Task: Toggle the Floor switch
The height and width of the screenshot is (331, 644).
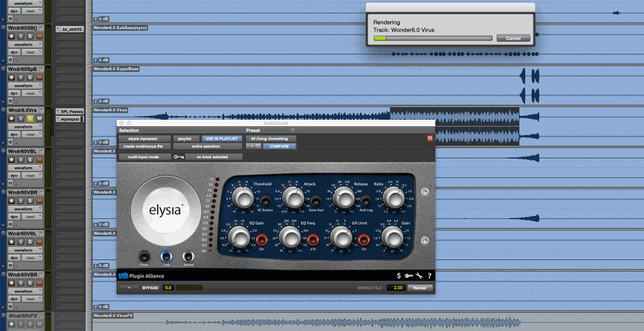Action: click(144, 257)
